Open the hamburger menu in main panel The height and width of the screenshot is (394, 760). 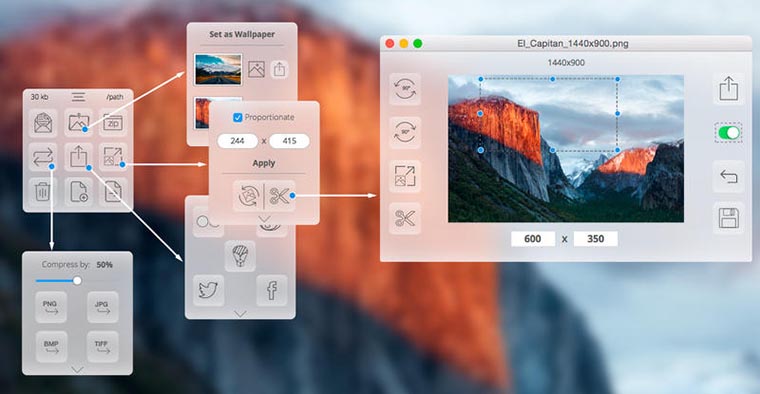point(79,97)
